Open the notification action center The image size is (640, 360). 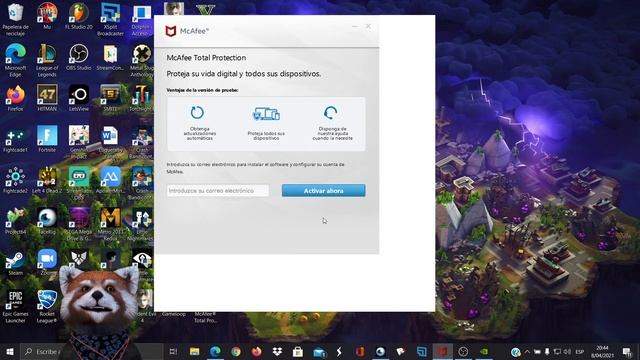tap(627, 351)
